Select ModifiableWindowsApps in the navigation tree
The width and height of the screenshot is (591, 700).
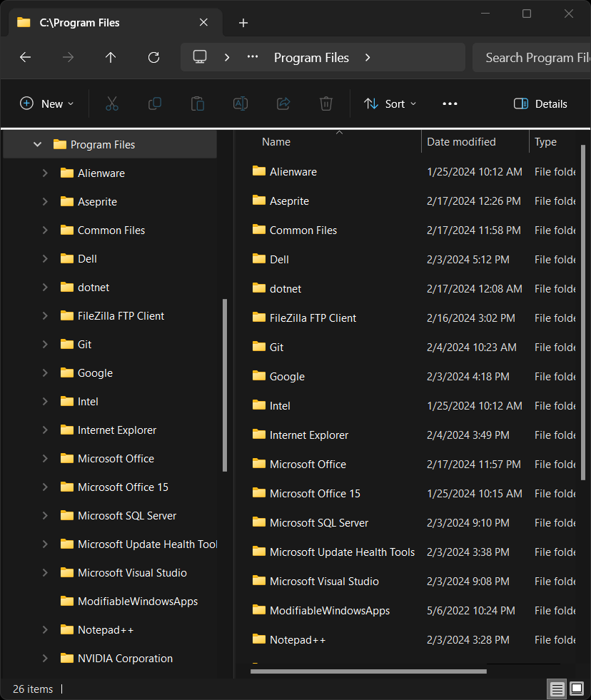click(138, 602)
